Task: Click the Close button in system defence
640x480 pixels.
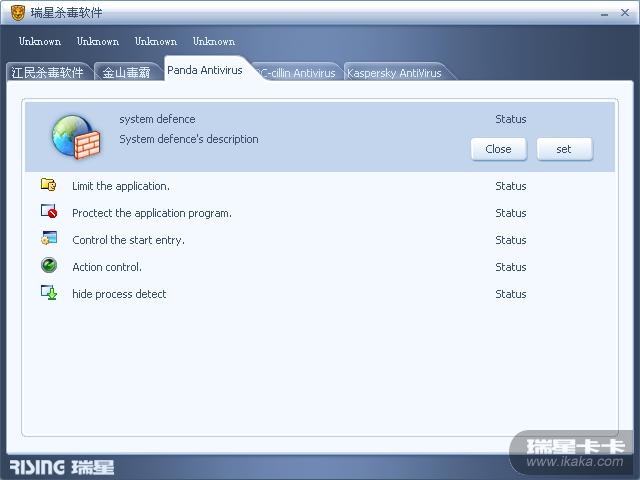Action: tap(498, 149)
